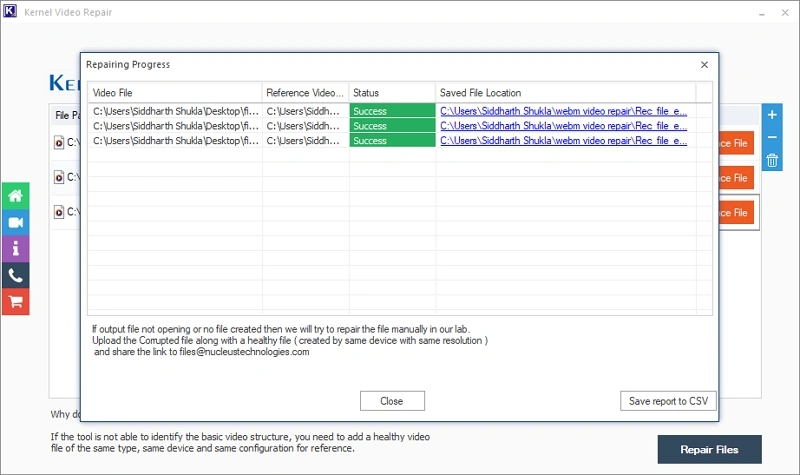Open the shopping cart buy icon
Screen dimensions: 800x475
15,302
